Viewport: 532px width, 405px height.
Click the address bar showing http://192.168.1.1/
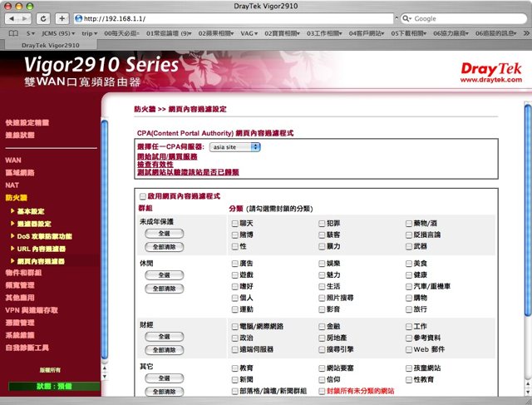click(x=234, y=18)
